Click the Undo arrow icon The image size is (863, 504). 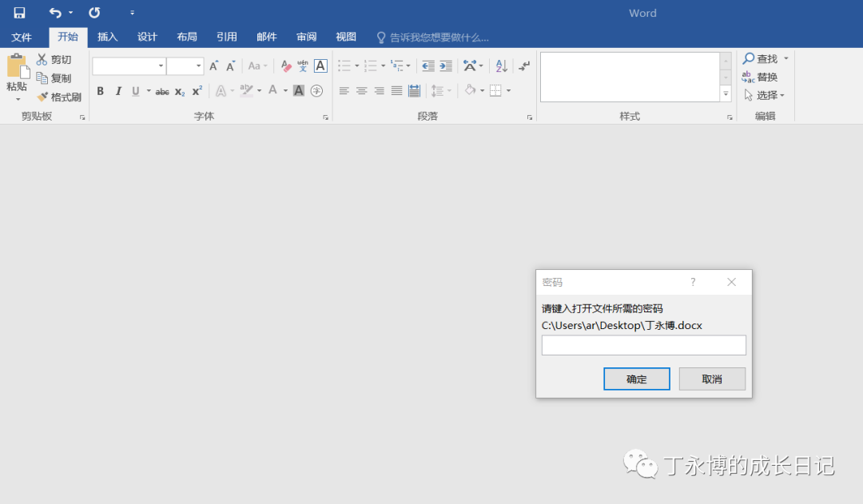point(55,13)
